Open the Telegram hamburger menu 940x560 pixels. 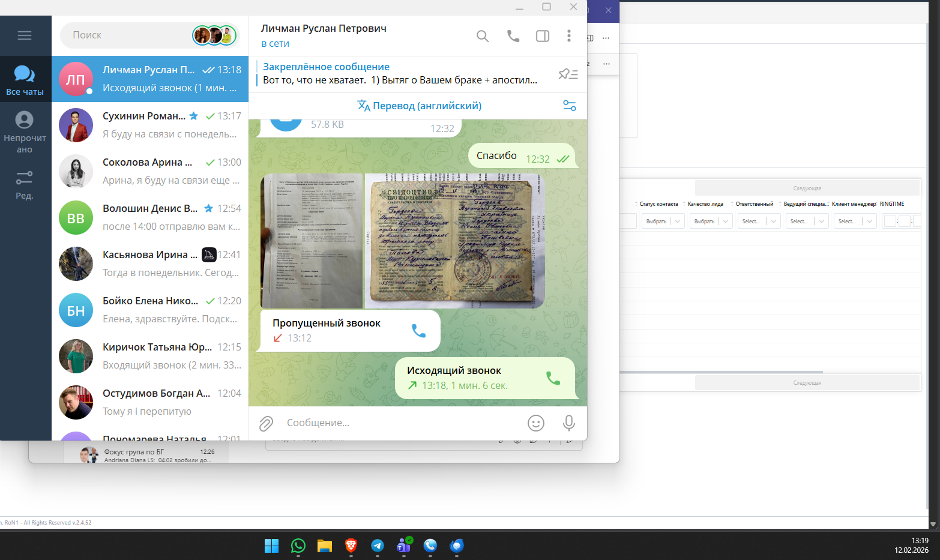tap(25, 35)
